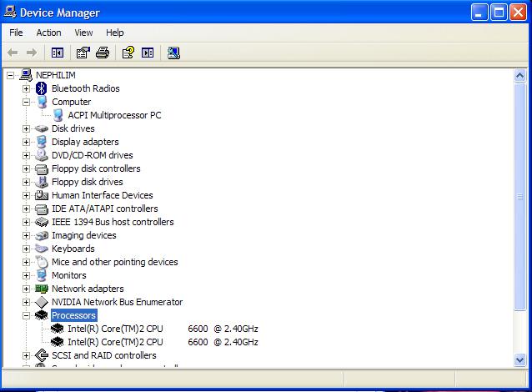Click the Bluetooth Radios icon
Screen dimensions: 532x392
[42, 88]
